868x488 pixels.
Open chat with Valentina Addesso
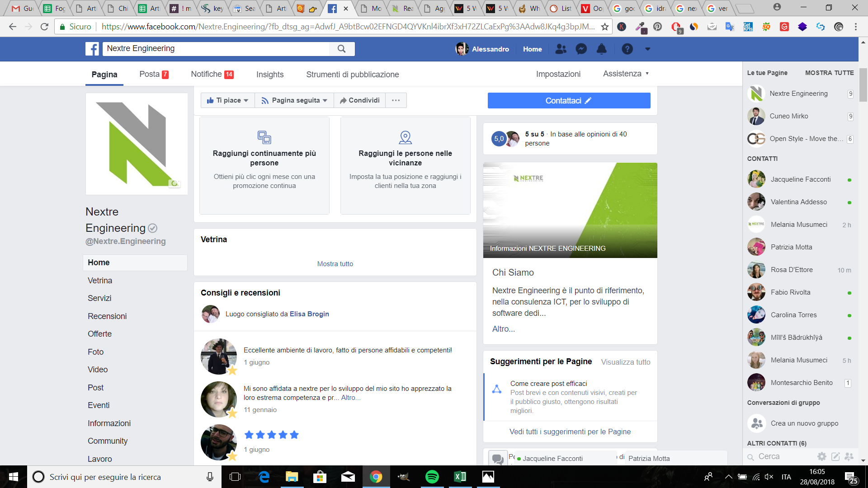point(800,202)
